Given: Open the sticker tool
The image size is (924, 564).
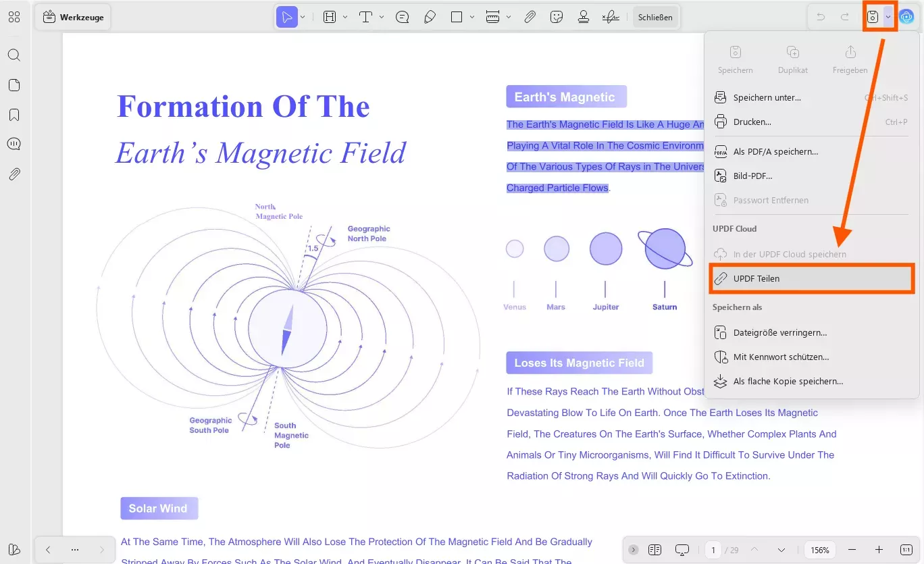Looking at the screenshot, I should coord(557,18).
